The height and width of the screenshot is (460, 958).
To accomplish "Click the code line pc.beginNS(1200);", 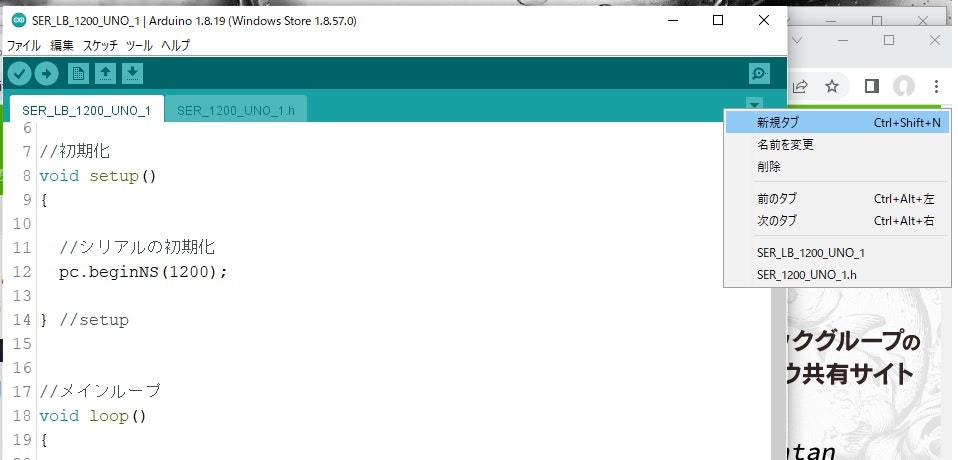I will coord(143,272).
